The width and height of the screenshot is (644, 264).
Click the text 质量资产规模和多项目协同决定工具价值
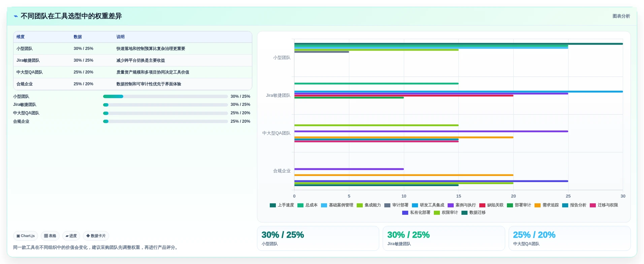(153, 72)
